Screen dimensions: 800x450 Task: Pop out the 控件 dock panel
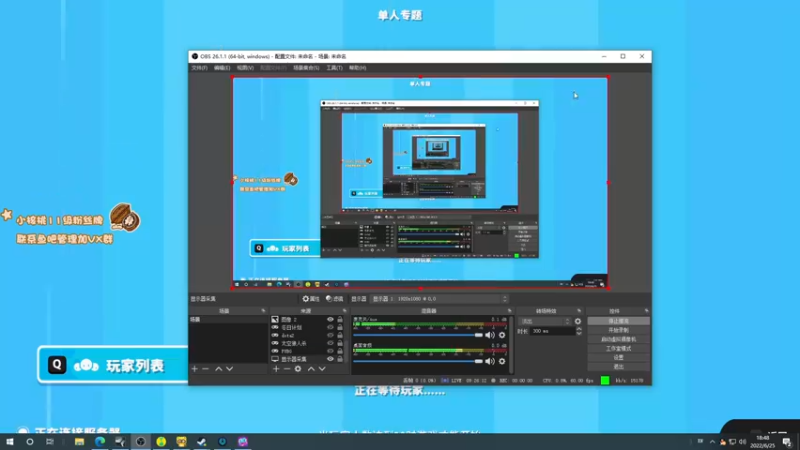[646, 311]
